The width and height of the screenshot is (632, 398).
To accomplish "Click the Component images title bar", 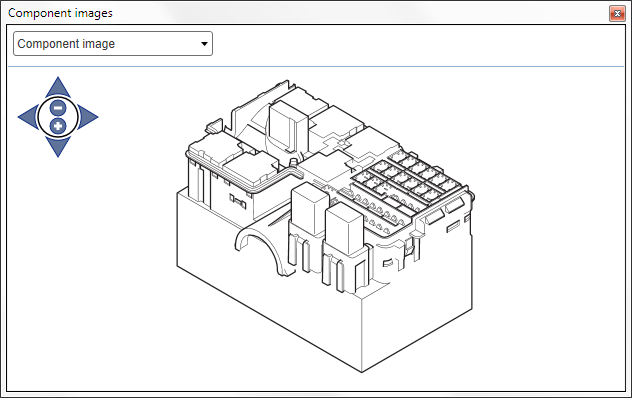I will click(x=306, y=13).
